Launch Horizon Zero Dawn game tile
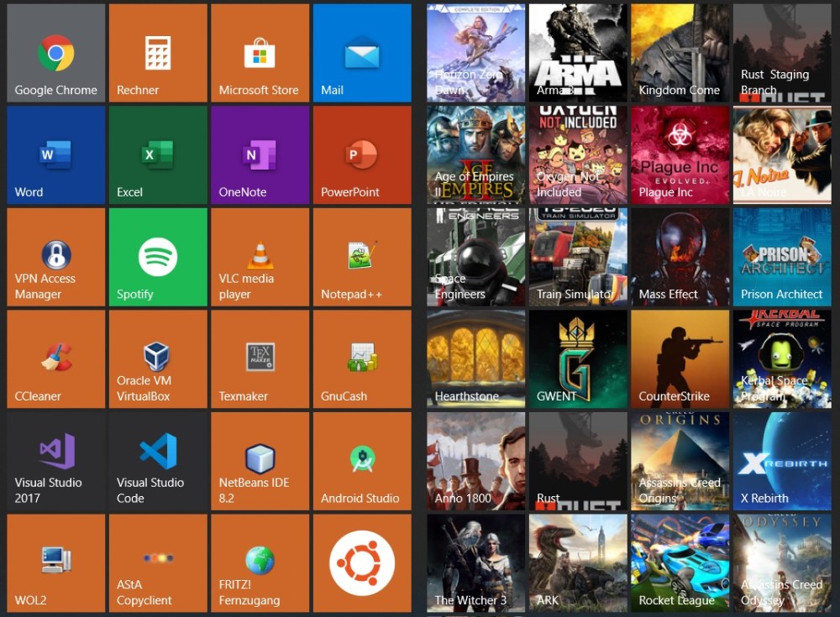840x617 pixels. pyautogui.click(x=476, y=53)
